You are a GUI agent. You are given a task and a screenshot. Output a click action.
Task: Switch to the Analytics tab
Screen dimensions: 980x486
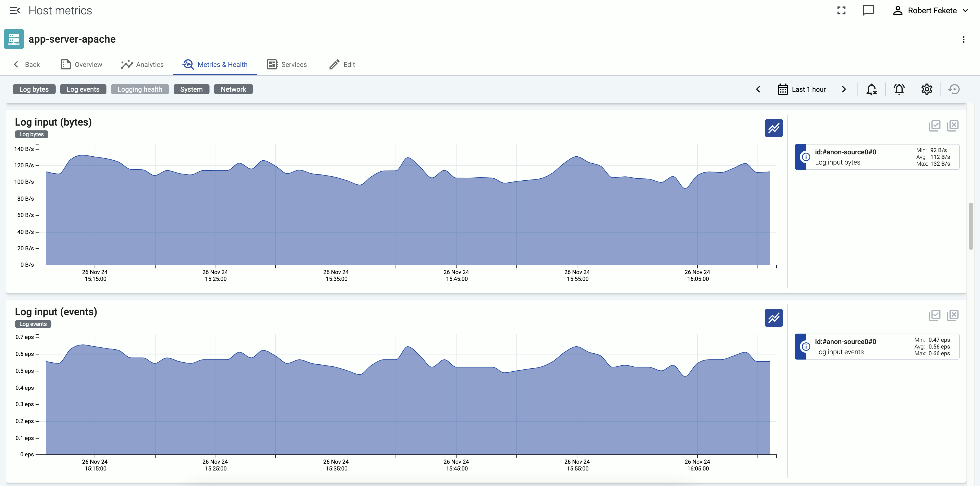tap(142, 65)
